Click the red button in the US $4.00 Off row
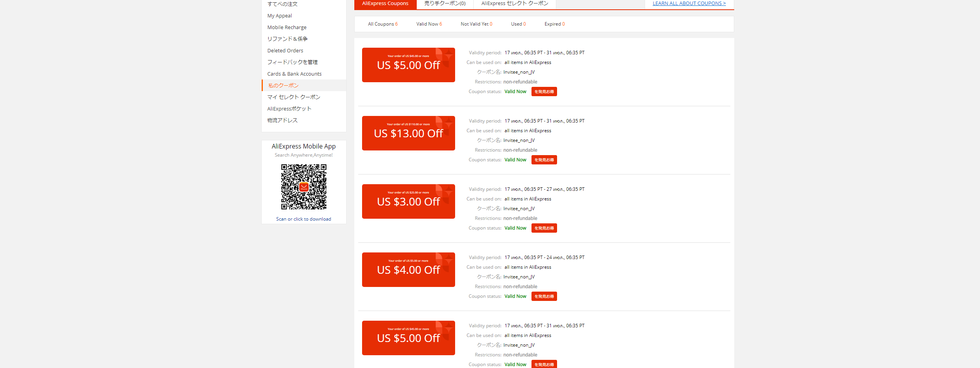This screenshot has width=980, height=368. 544,296
